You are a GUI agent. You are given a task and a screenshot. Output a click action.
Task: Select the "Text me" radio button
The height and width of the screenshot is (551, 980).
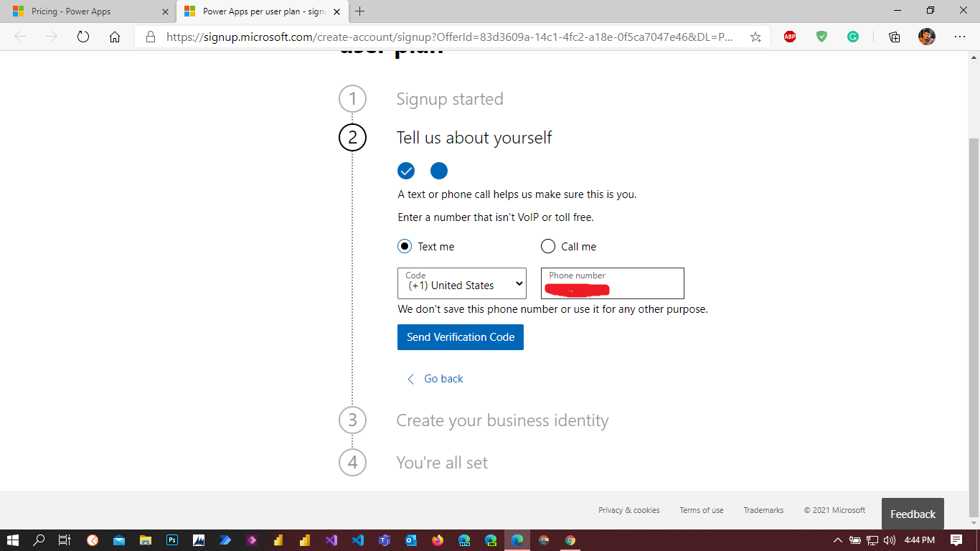coord(405,247)
